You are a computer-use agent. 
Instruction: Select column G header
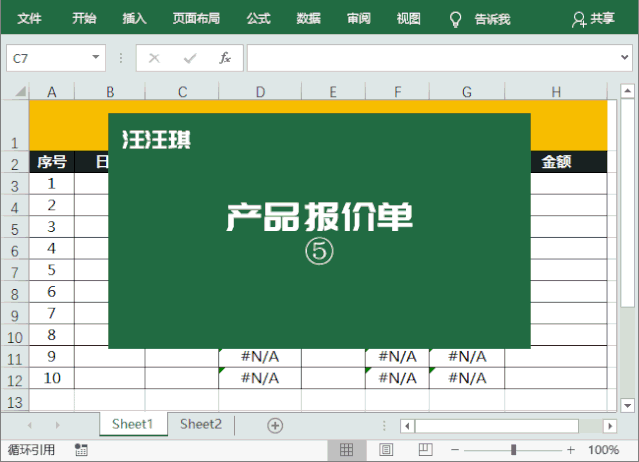[467, 92]
